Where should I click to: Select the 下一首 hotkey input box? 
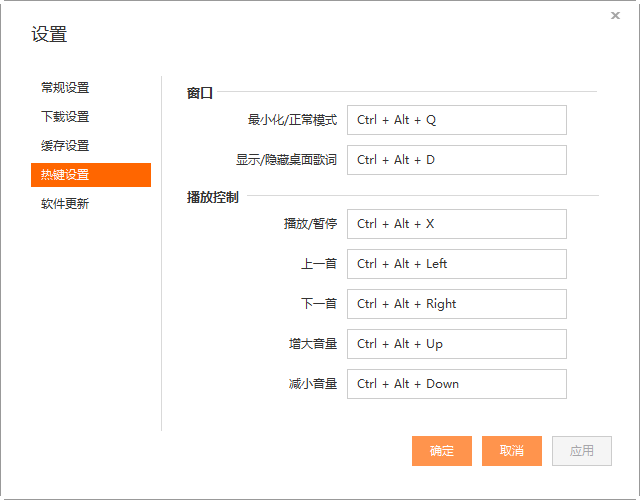click(456, 304)
